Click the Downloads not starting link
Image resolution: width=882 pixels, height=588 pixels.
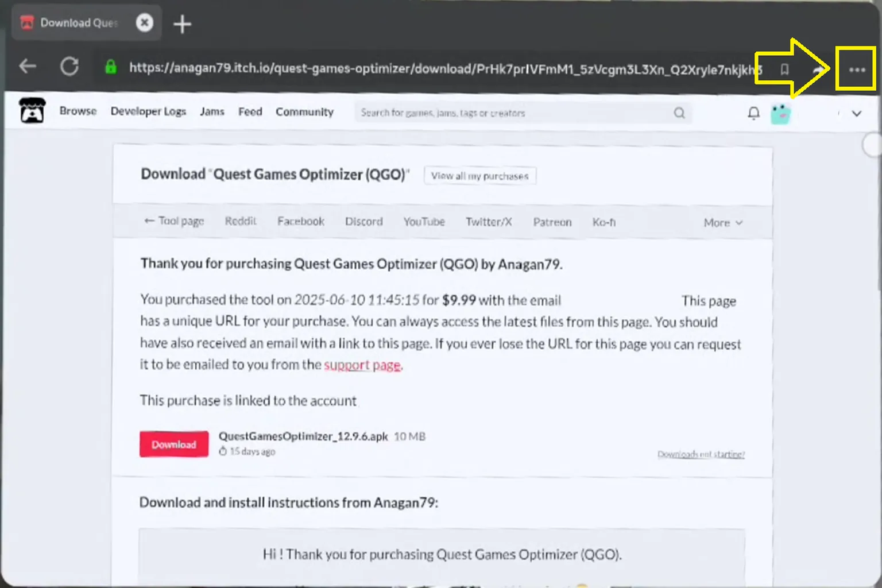pyautogui.click(x=701, y=454)
